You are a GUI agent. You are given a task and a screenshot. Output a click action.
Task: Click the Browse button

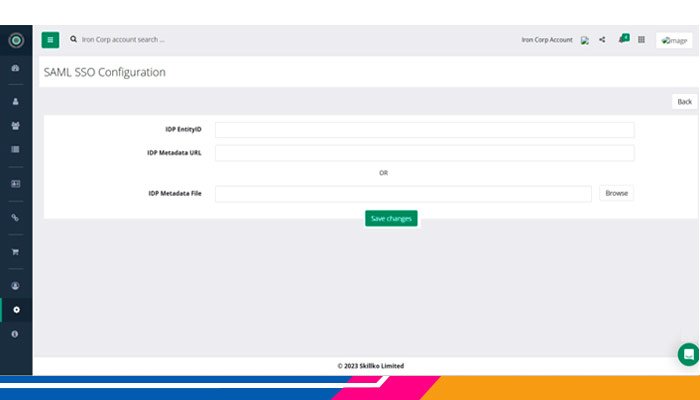pos(617,193)
